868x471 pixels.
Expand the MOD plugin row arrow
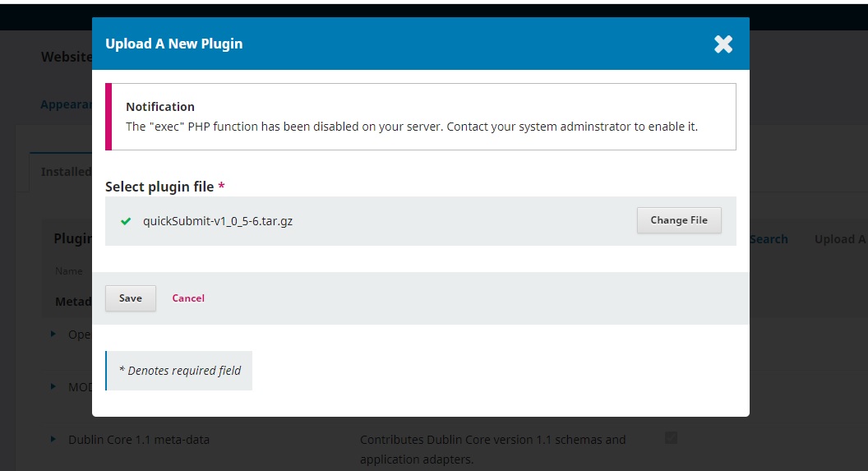click(53, 386)
